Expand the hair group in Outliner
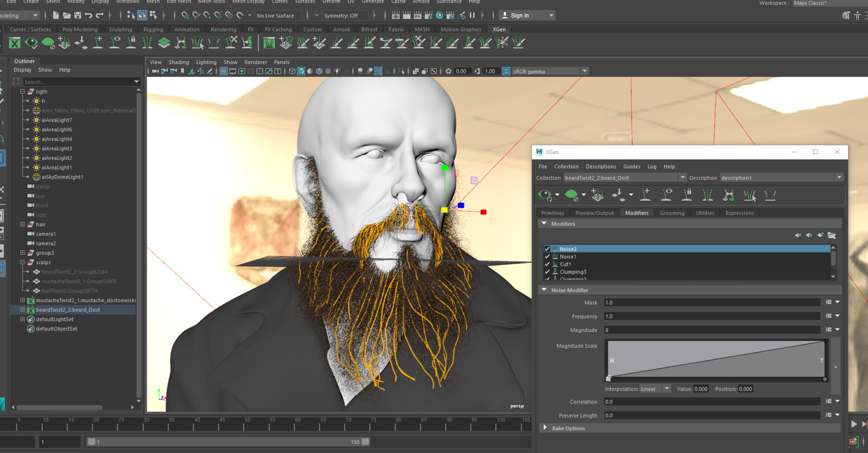The height and width of the screenshot is (453, 868). [22, 224]
